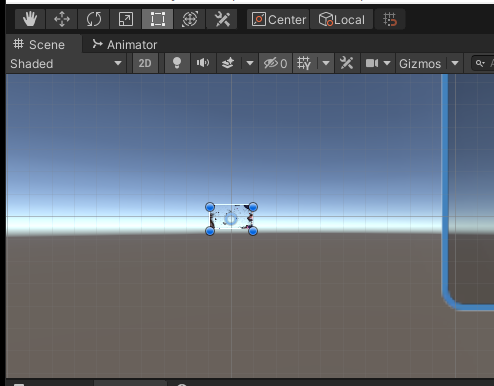Toggle scene audio speaker icon
Viewport: 494px width, 386px height.
point(203,63)
